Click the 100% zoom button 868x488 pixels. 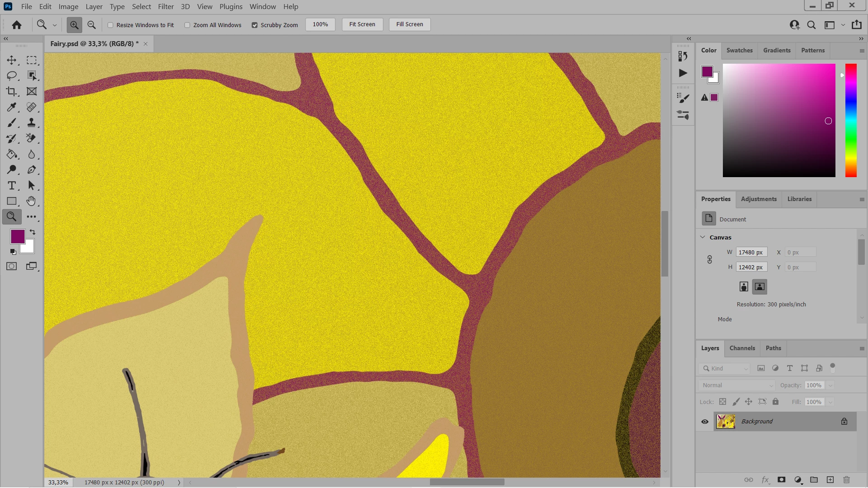(320, 24)
